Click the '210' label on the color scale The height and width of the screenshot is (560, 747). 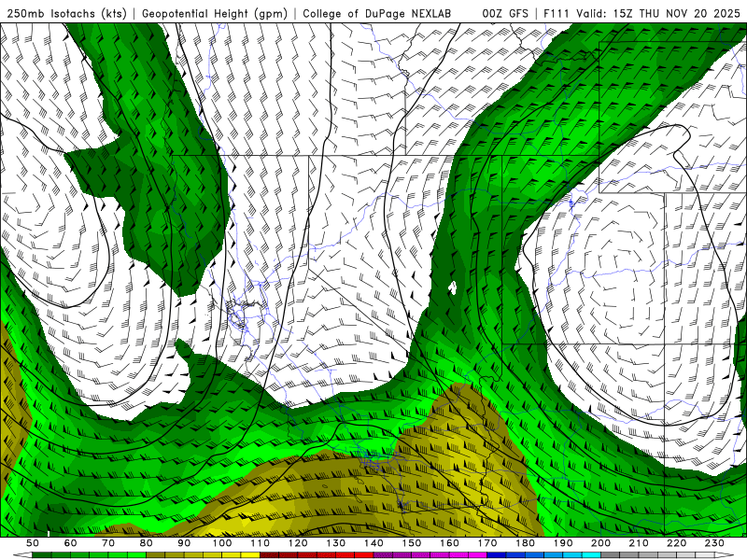[639, 543]
